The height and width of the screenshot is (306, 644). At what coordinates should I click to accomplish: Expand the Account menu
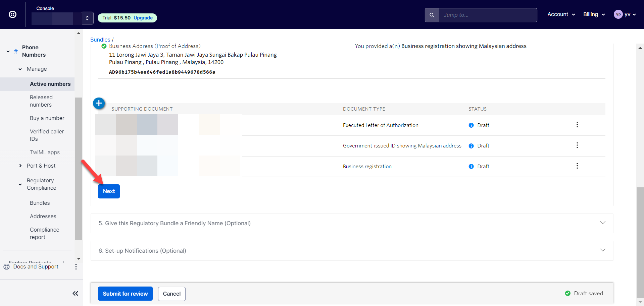click(x=561, y=14)
